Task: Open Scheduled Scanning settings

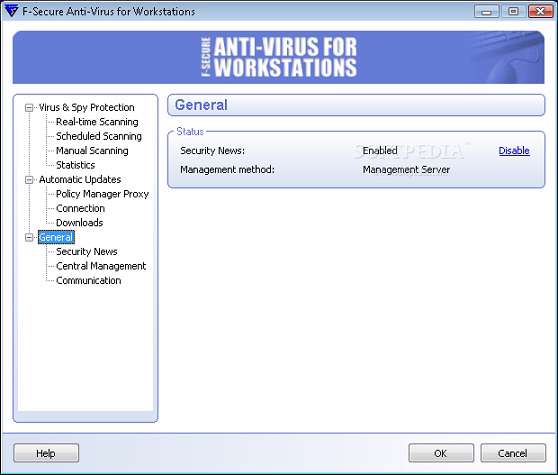Action: pyautogui.click(x=99, y=136)
